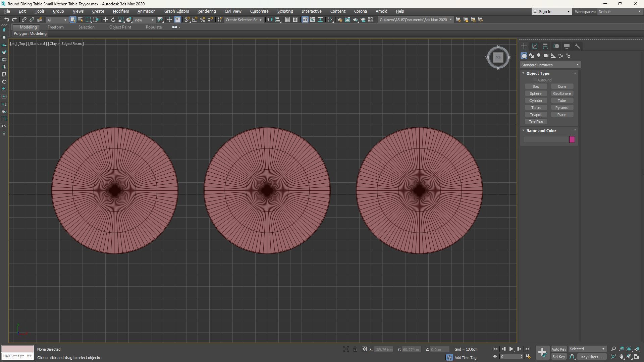Toggle the Angle Snap tool
Screen dimensions: 644x362
point(195,20)
